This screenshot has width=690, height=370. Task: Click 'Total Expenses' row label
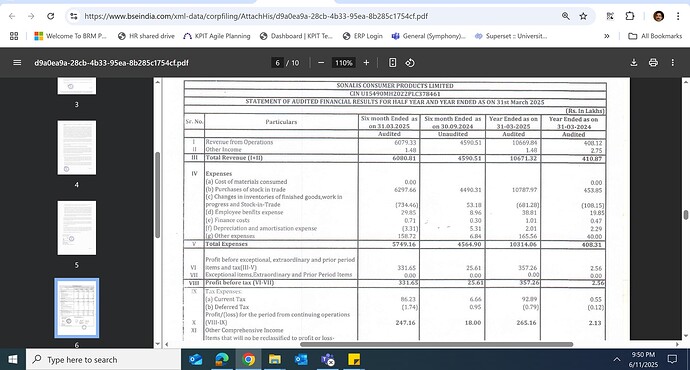tap(226, 244)
